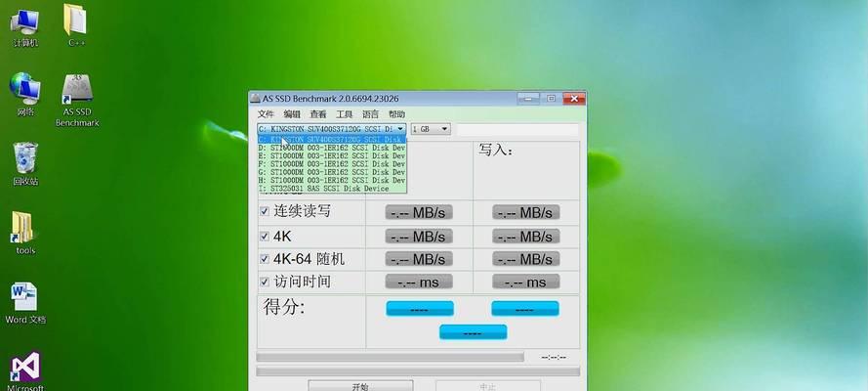Select the 网络 network desktop icon
This screenshot has height=391, width=868.
(25, 94)
